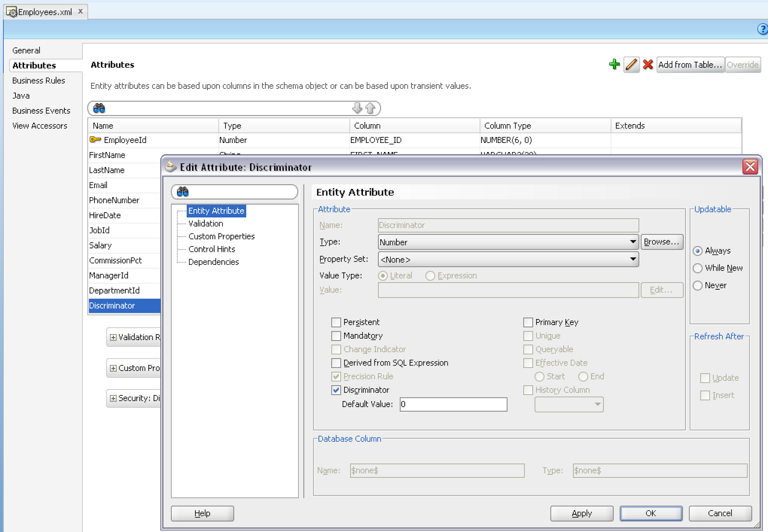
Task: Select the PhoneNumber attribute row
Action: (x=124, y=200)
